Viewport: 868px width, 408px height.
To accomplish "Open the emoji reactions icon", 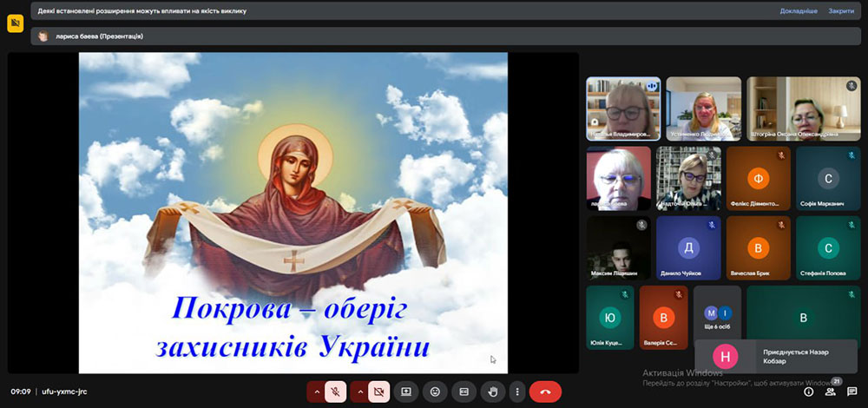I will click(435, 392).
